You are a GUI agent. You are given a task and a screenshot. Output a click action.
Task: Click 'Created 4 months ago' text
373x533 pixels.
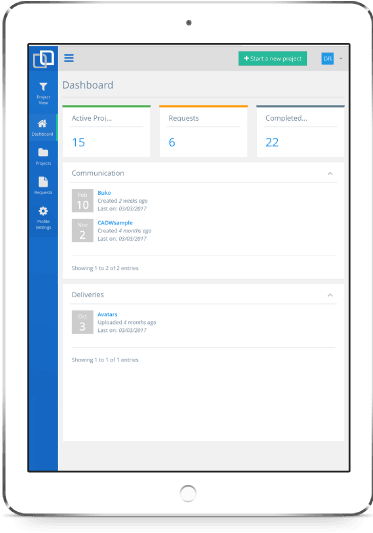pyautogui.click(x=124, y=231)
